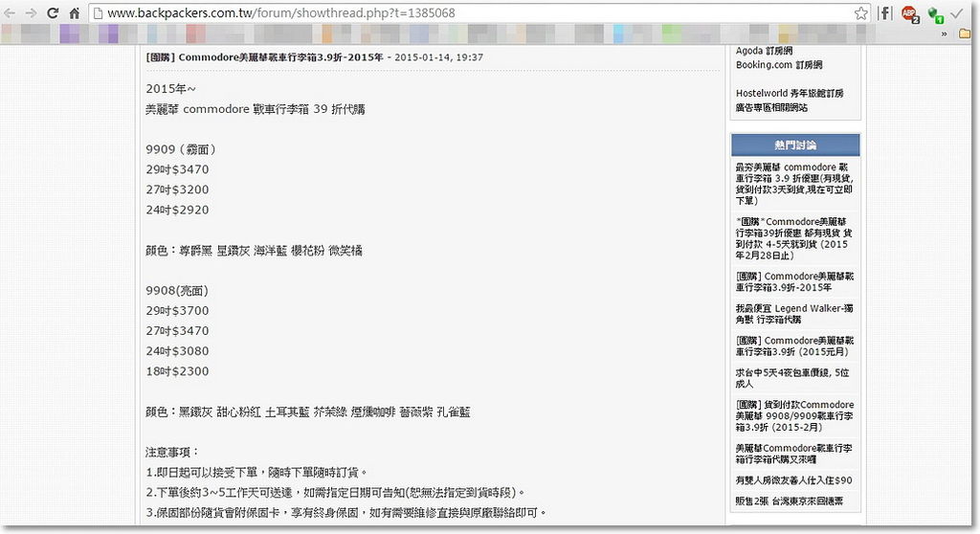
Task: Click the color list starting 顏色：黑鑽灰
Action: pos(307,412)
